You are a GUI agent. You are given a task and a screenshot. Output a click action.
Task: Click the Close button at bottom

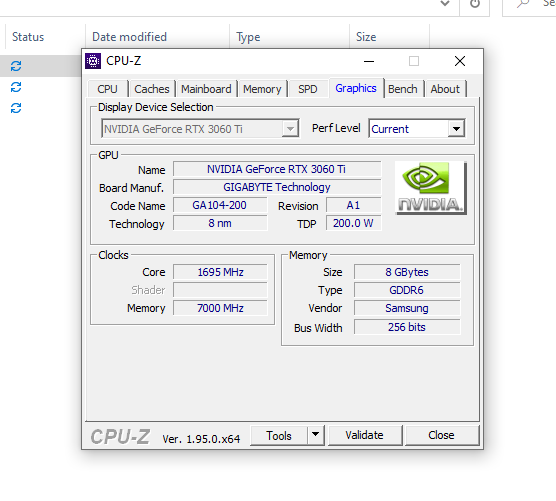tap(441, 435)
